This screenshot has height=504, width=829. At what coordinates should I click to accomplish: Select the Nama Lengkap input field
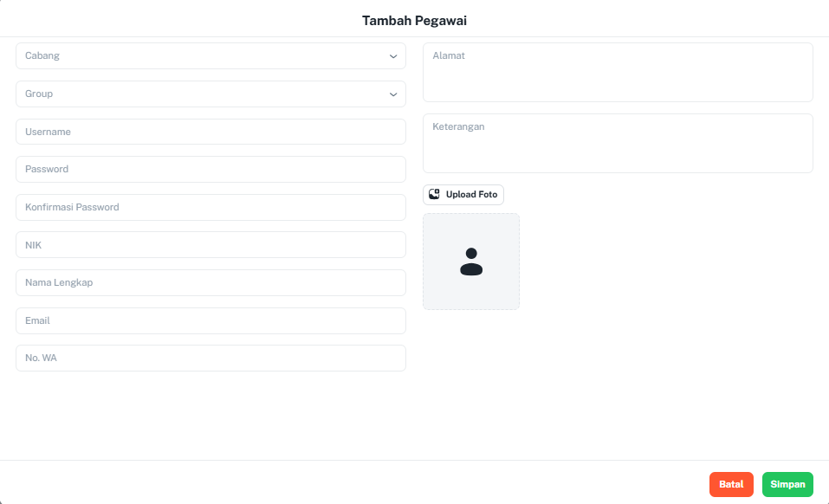coord(211,282)
